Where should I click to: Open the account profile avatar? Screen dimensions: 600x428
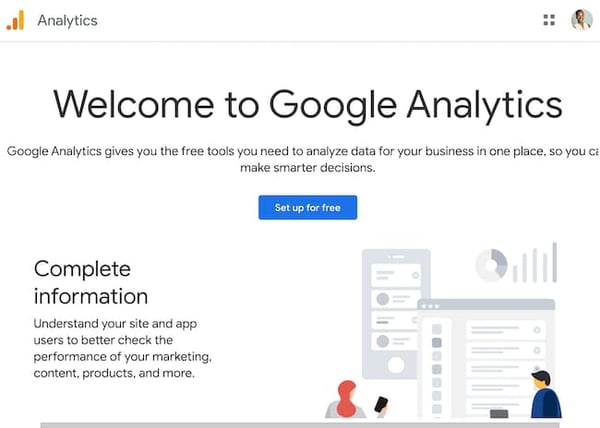(x=581, y=20)
